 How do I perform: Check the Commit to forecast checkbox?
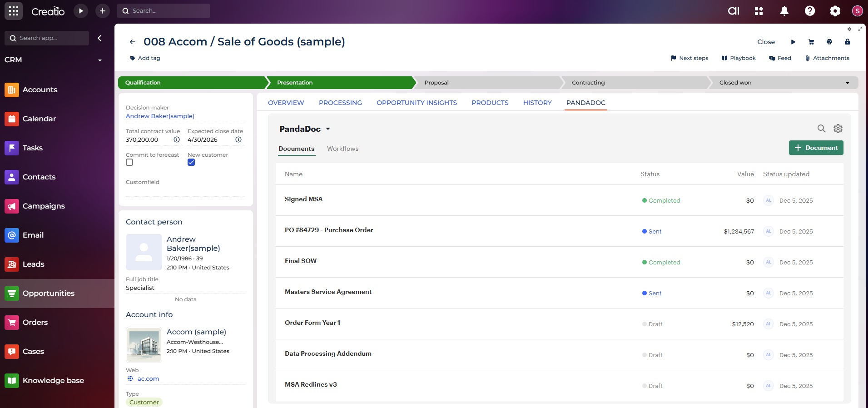(129, 162)
